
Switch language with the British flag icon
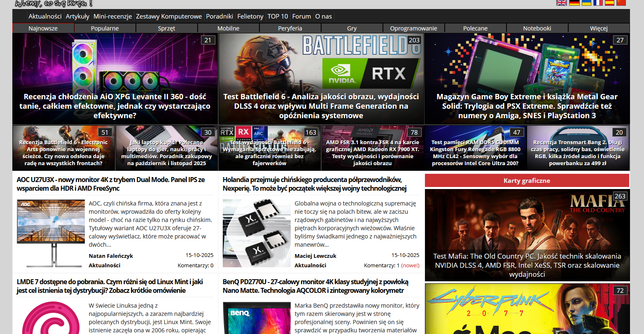[x=561, y=2]
